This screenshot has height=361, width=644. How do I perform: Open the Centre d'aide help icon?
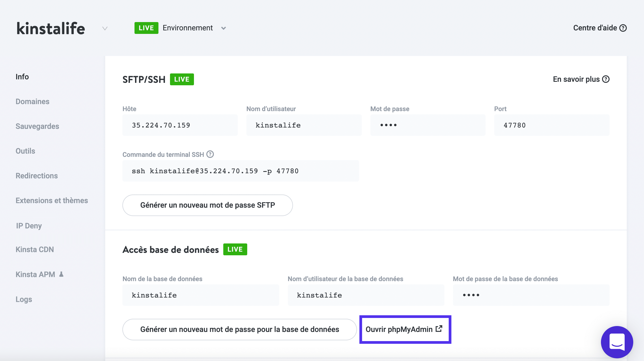[x=623, y=28]
